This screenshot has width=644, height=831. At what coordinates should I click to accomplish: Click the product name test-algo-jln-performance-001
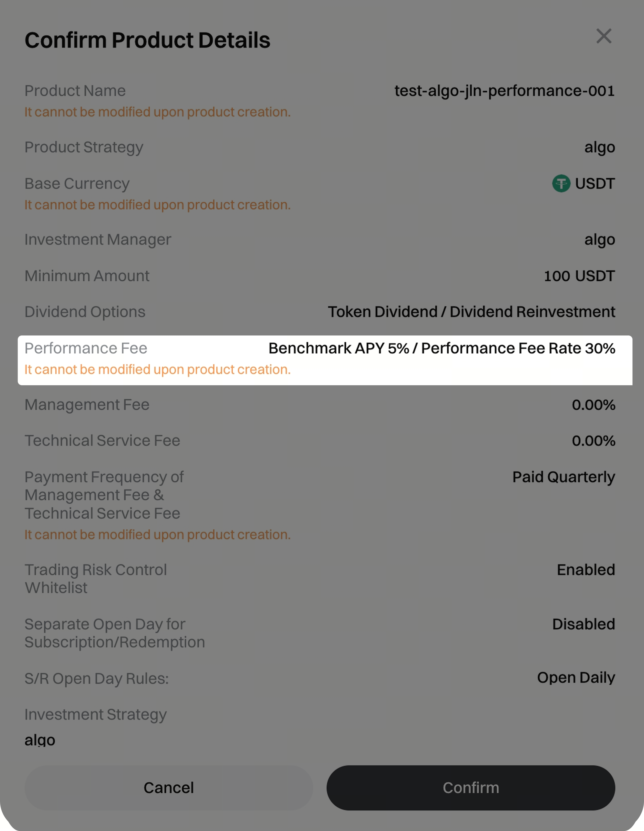pos(504,91)
